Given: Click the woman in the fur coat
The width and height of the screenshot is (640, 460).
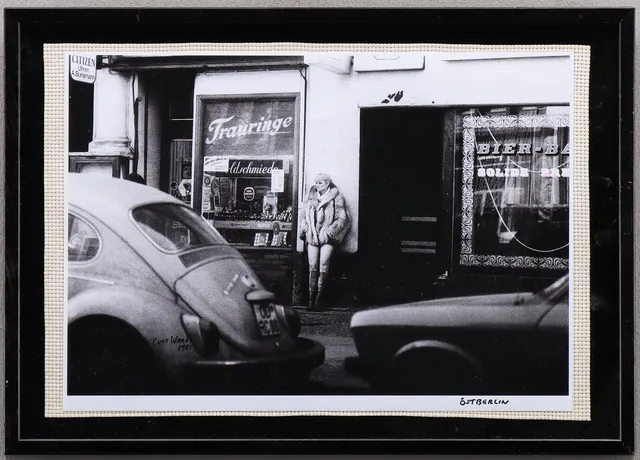Looking at the screenshot, I should 324,241.
